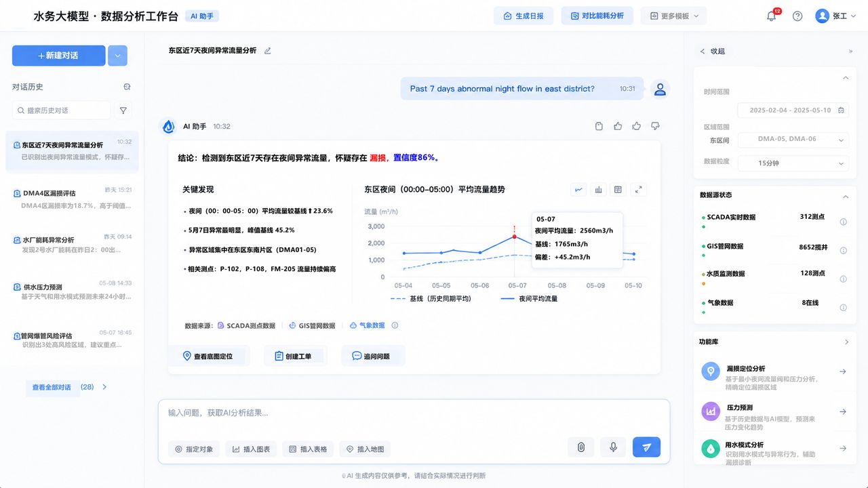Image resolution: width=868 pixels, height=488 pixels.
Task: Attach a file with paperclip icon
Action: click(581, 447)
